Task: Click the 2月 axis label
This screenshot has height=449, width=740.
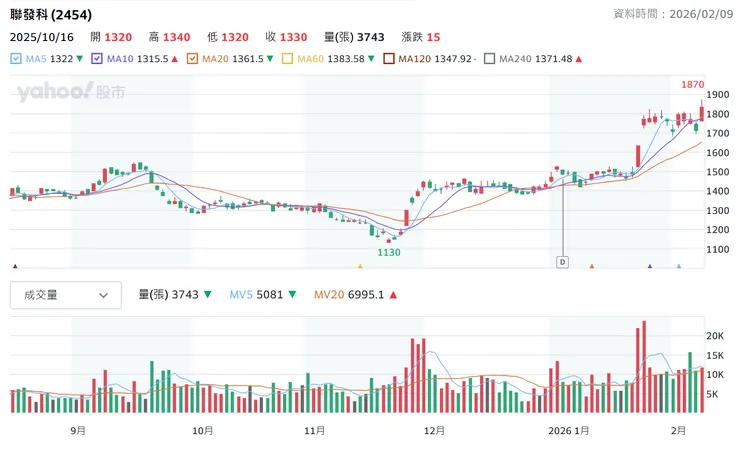Action: 679,431
